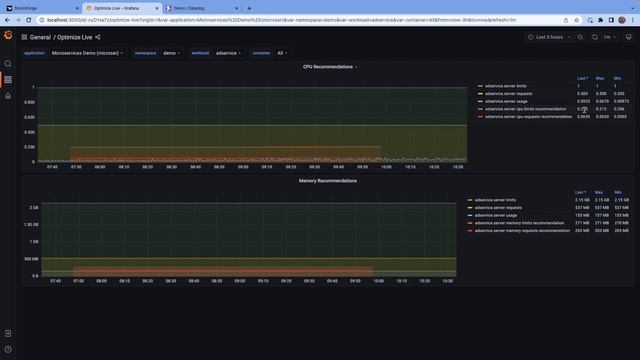Zoom out the time range

[x=580, y=37]
